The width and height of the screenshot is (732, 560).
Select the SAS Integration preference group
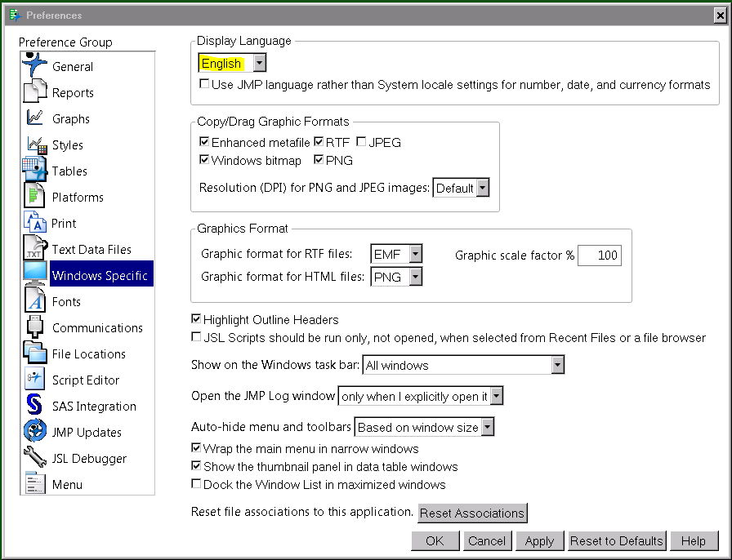94,407
